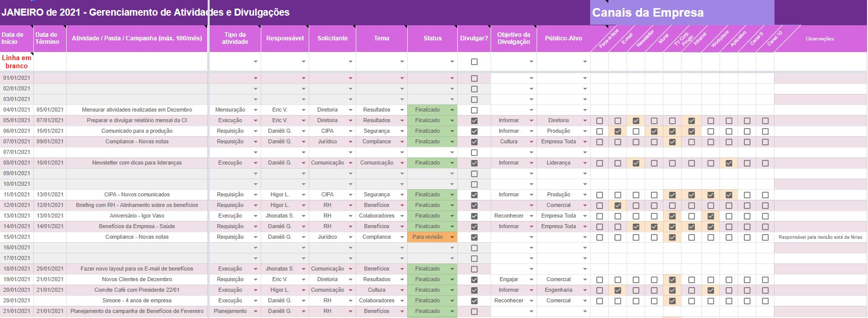
Task: Select the Status column header
Action: [432, 38]
